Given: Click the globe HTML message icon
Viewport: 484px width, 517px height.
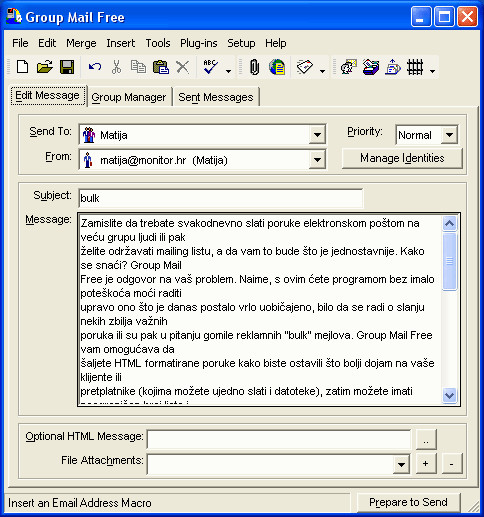Looking at the screenshot, I should point(277,67).
